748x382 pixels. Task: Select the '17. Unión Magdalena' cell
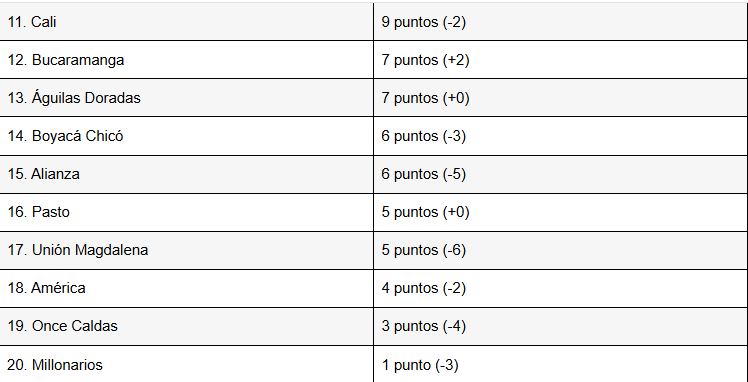187,251
